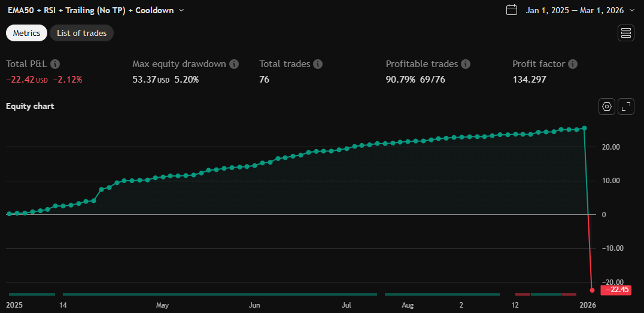Click the profit factor value 134.297
Screen dimensions: 644x313
click(530, 80)
